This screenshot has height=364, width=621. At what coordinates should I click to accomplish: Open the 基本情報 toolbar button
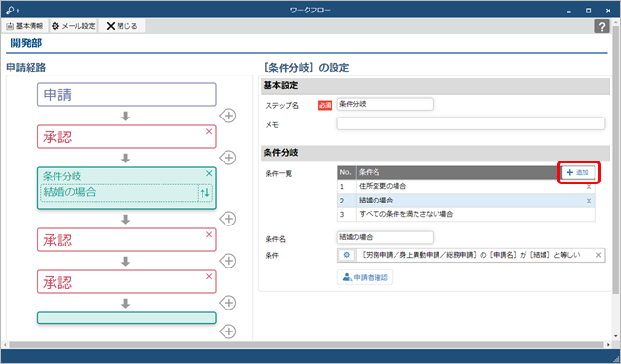coord(25,26)
